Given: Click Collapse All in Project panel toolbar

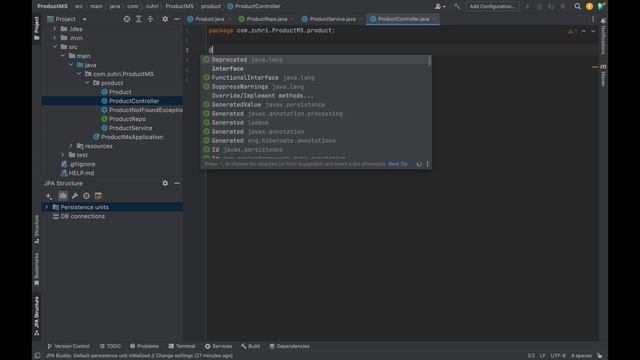Looking at the screenshot, I should (151, 19).
